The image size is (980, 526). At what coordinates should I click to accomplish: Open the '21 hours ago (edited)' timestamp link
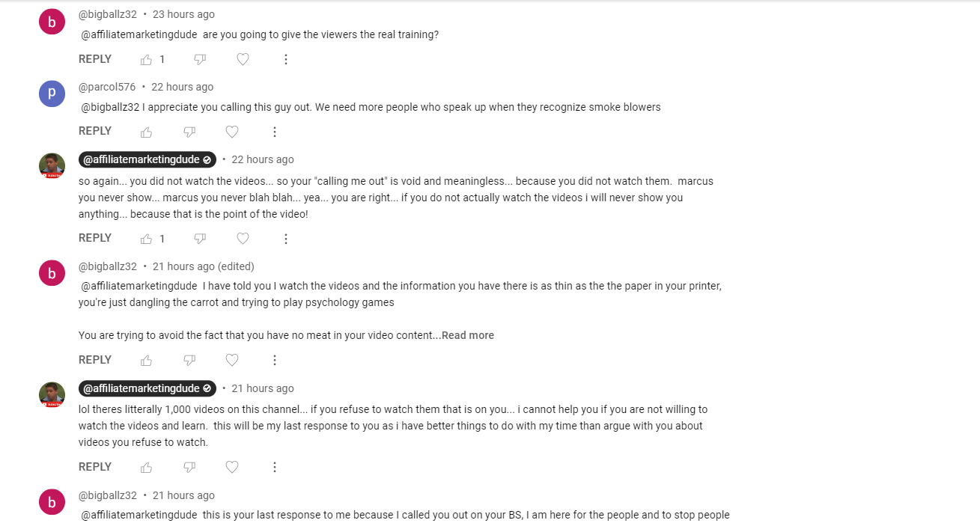click(x=204, y=266)
